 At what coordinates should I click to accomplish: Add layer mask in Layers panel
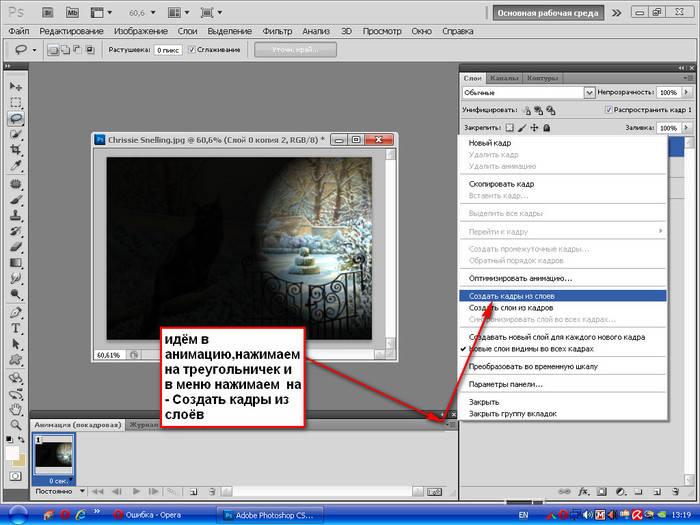[602, 492]
